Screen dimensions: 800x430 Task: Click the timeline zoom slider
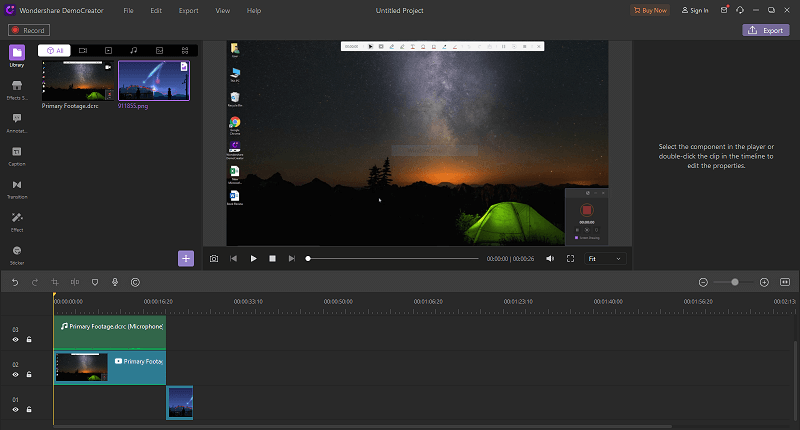click(734, 282)
